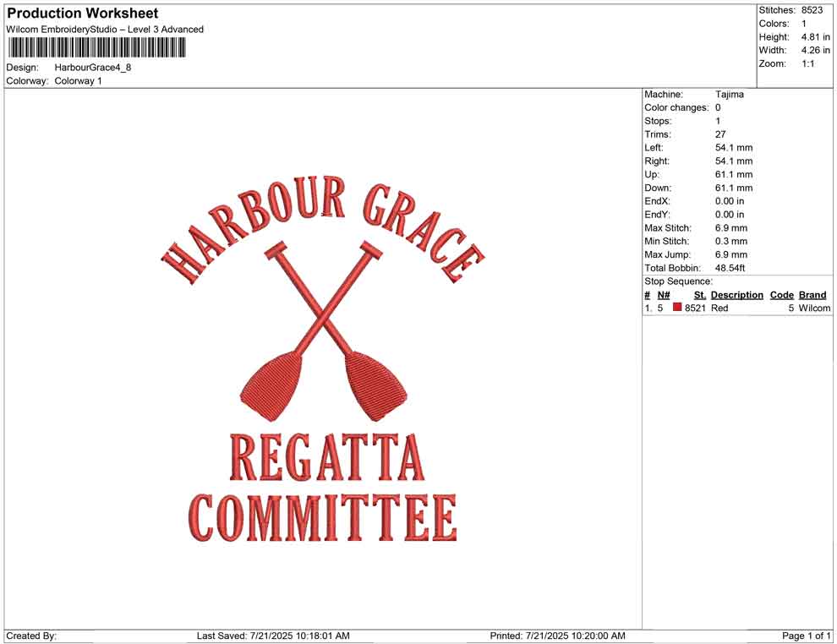Click the "Brand" column header

pyautogui.click(x=812, y=295)
